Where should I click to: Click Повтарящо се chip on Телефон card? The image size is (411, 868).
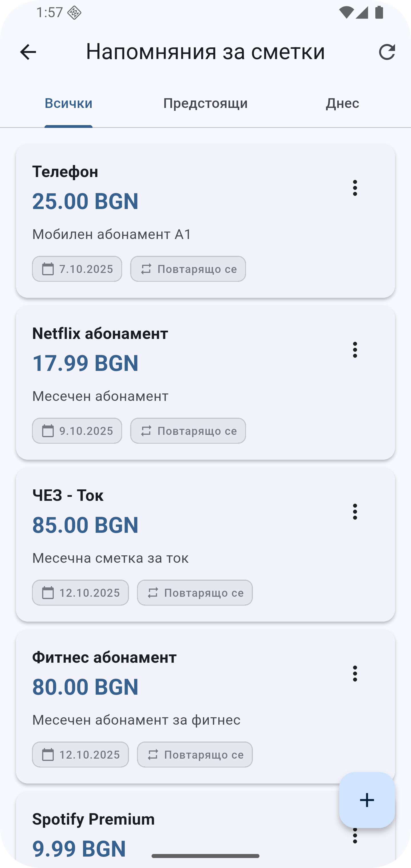click(x=188, y=269)
